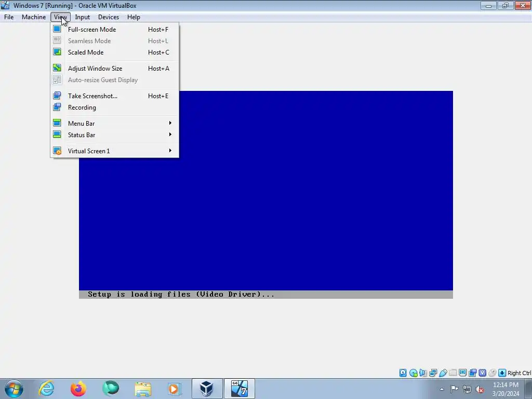
Task: Show hidden tray icons arrow
Action: (x=442, y=389)
